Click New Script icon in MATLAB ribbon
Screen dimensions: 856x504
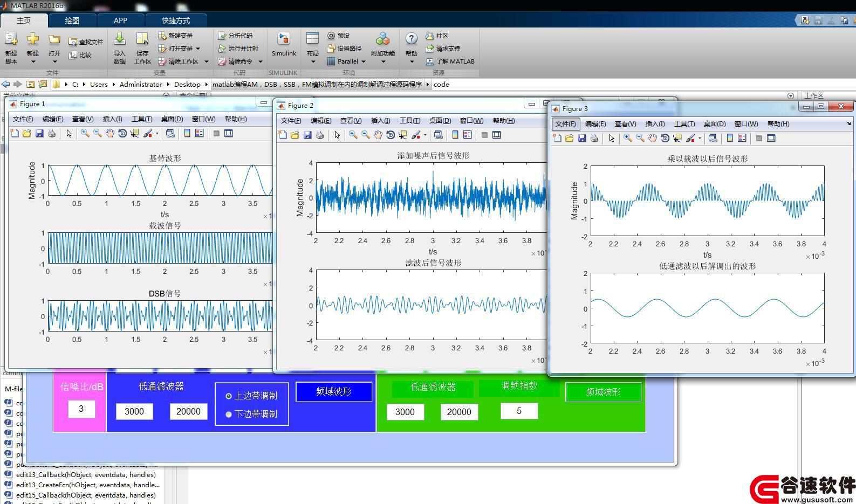pyautogui.click(x=11, y=39)
